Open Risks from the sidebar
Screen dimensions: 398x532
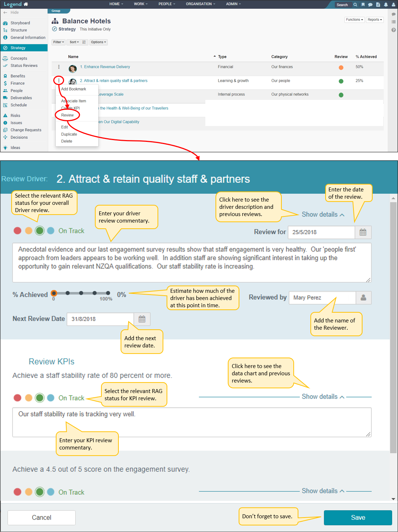15,116
